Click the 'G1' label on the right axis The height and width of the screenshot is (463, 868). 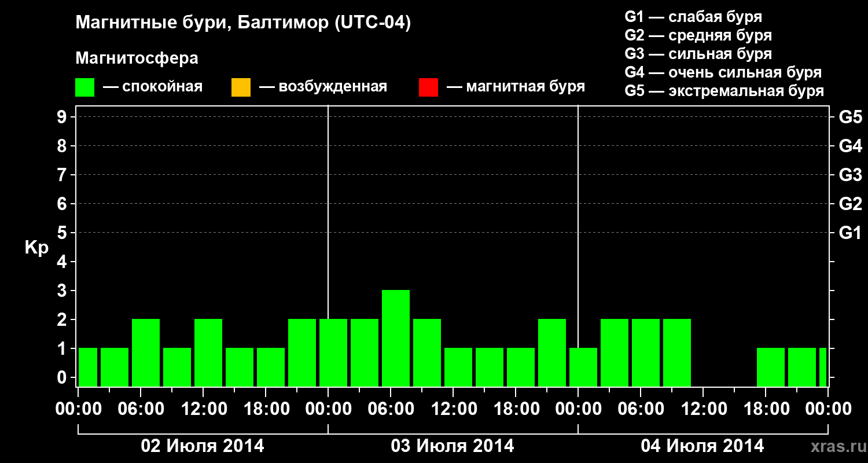[x=850, y=233]
